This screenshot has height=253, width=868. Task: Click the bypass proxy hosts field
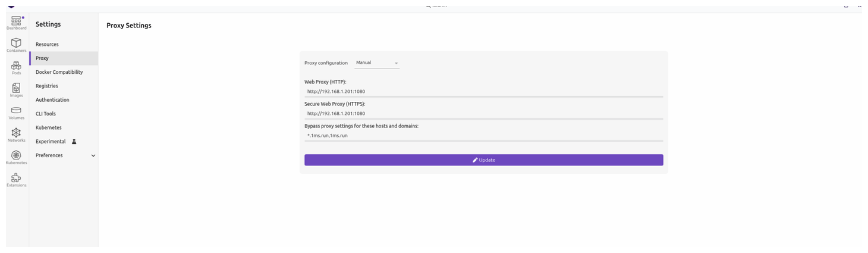pyautogui.click(x=483, y=136)
